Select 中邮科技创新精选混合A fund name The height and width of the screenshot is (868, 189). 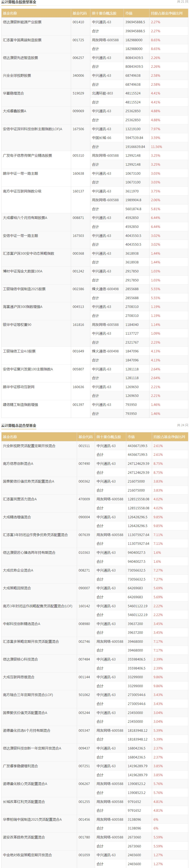21,624
